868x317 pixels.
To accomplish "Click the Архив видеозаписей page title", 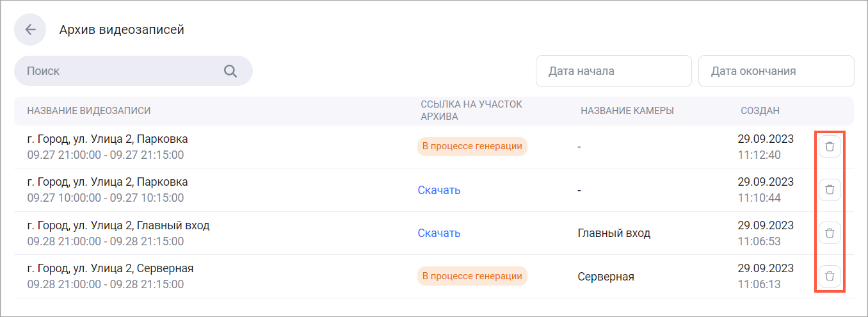I will [122, 29].
